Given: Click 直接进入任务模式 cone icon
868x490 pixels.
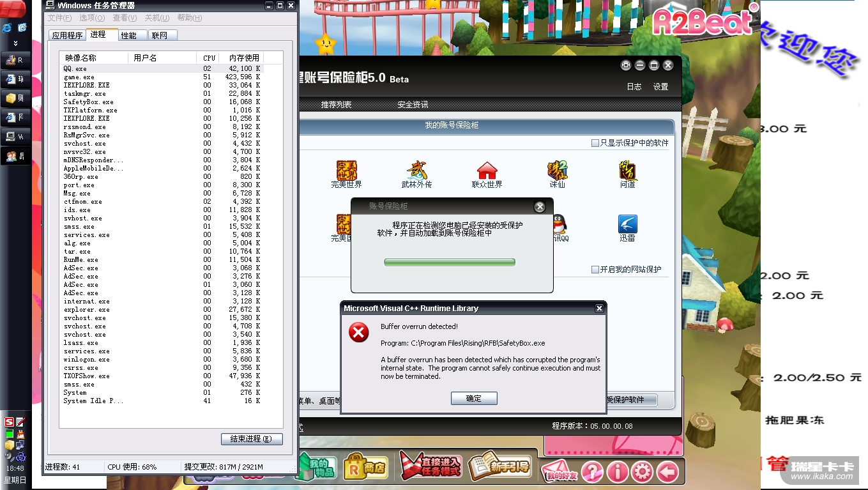Looking at the screenshot, I should click(430, 465).
